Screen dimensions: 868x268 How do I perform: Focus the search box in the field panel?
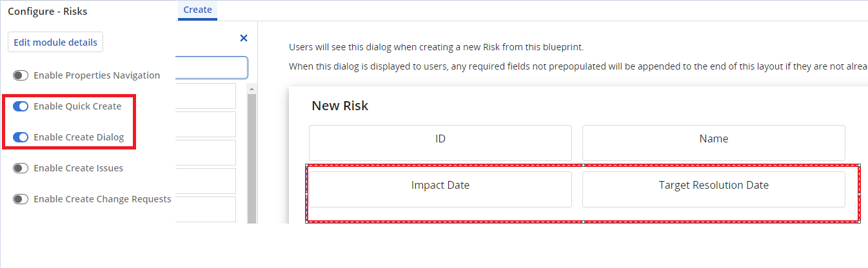click(x=212, y=68)
